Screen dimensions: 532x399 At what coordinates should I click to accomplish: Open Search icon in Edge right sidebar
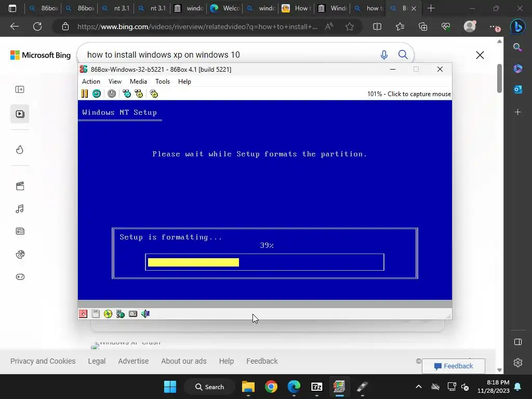coord(518,47)
